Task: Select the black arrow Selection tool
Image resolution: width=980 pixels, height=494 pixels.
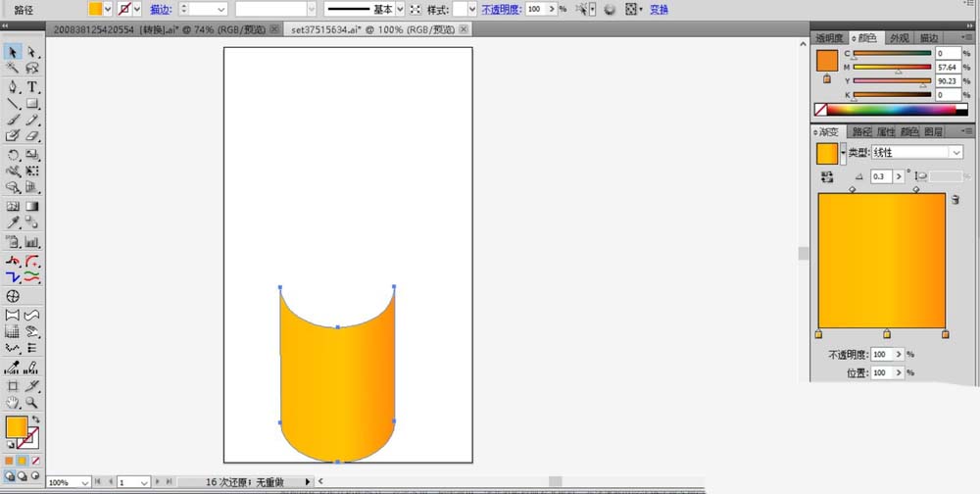Action: 13,51
